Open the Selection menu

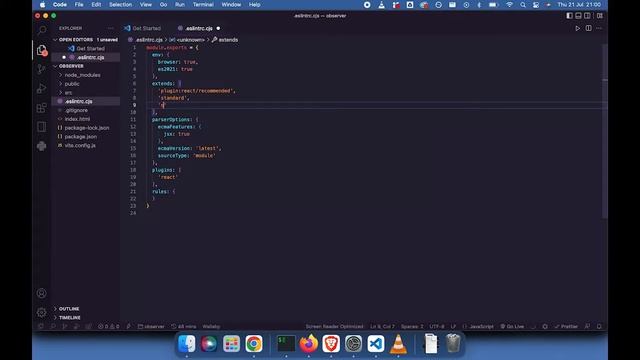120,4
